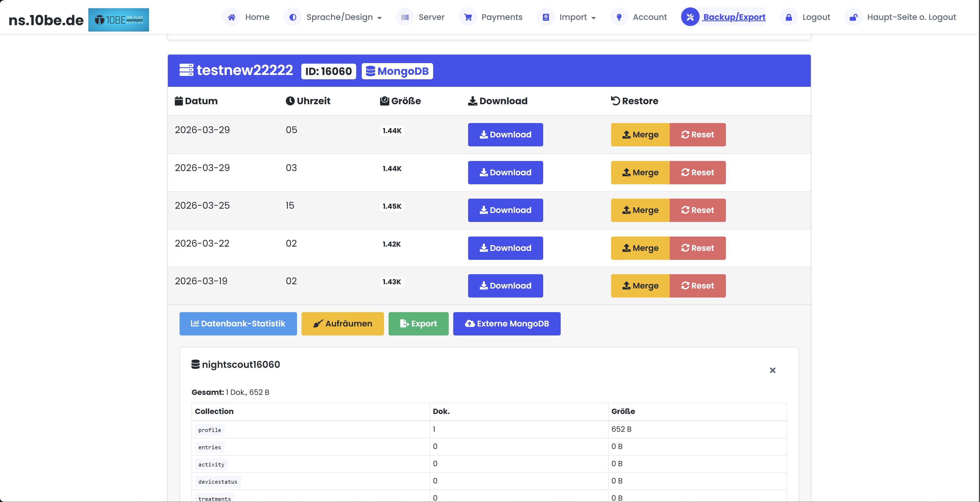Screen dimensions: 980x502
Task: Reset to the 2026-03-22 backup
Action: (697, 248)
